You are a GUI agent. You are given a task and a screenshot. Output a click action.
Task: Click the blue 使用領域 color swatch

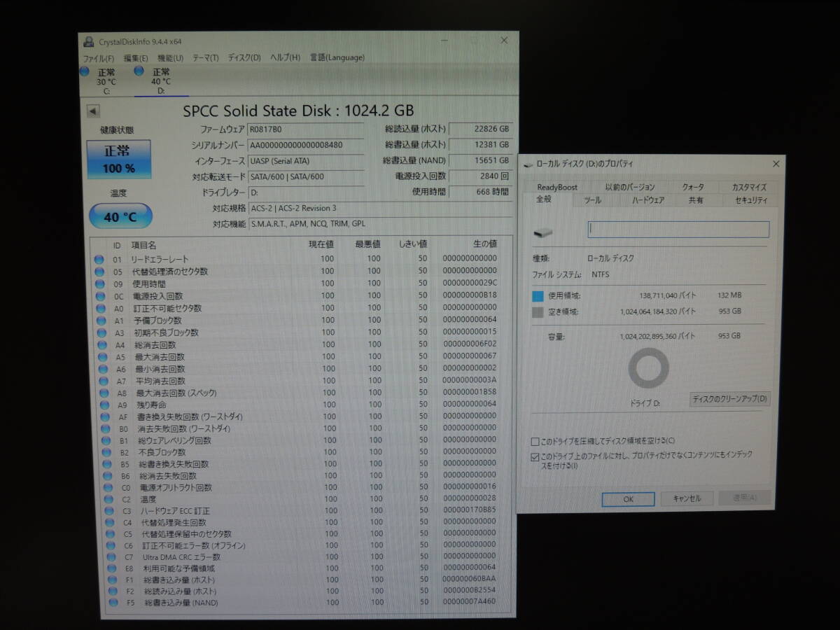(538, 296)
